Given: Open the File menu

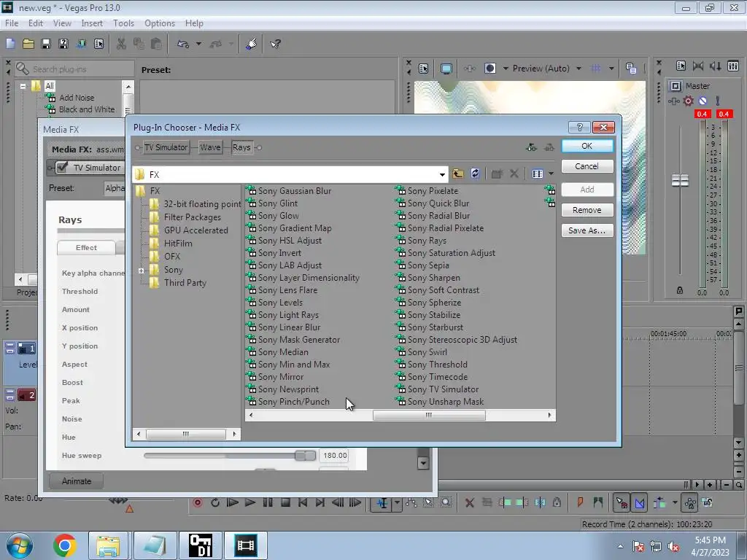Looking at the screenshot, I should pos(12,23).
